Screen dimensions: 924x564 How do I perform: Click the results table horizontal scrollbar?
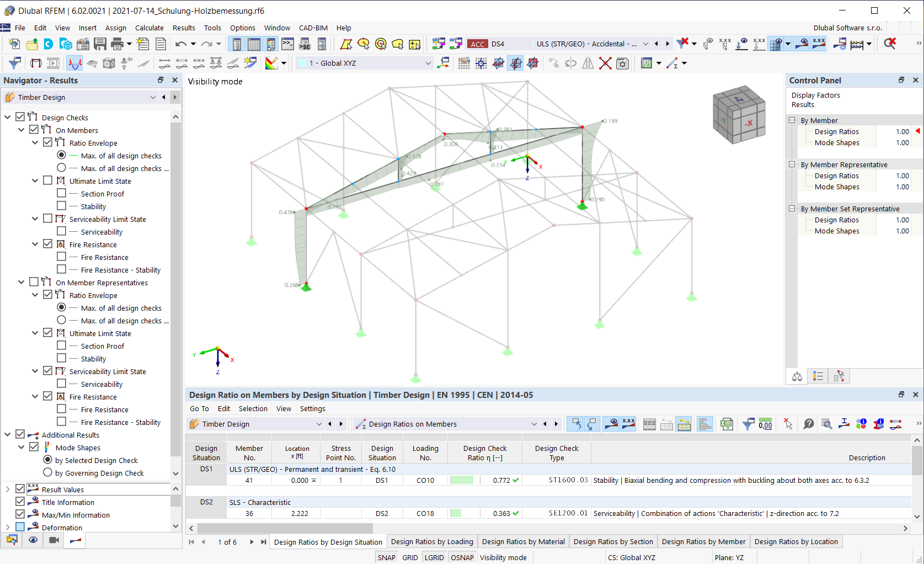[285, 528]
